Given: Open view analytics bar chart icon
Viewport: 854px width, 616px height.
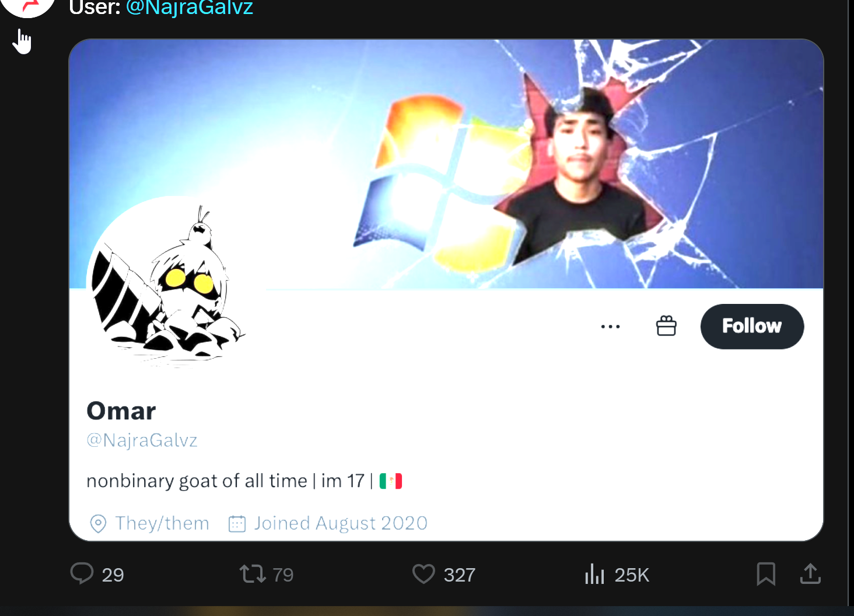Looking at the screenshot, I should point(594,574).
